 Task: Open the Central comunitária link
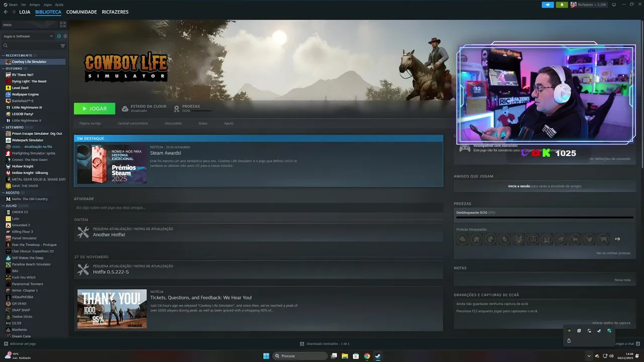[133, 123]
